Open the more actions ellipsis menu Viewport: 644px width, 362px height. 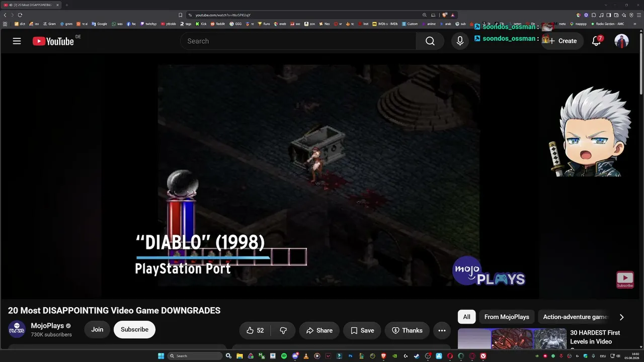(x=442, y=330)
